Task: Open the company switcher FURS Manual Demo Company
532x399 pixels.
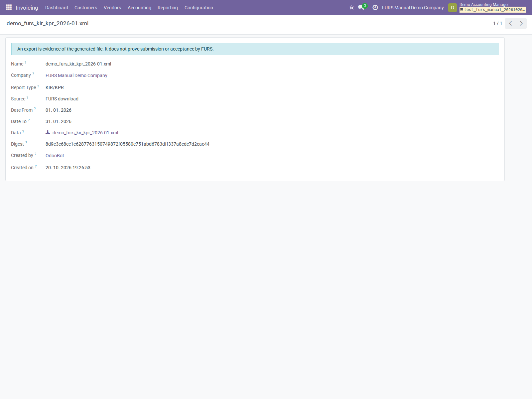Action: click(x=413, y=8)
